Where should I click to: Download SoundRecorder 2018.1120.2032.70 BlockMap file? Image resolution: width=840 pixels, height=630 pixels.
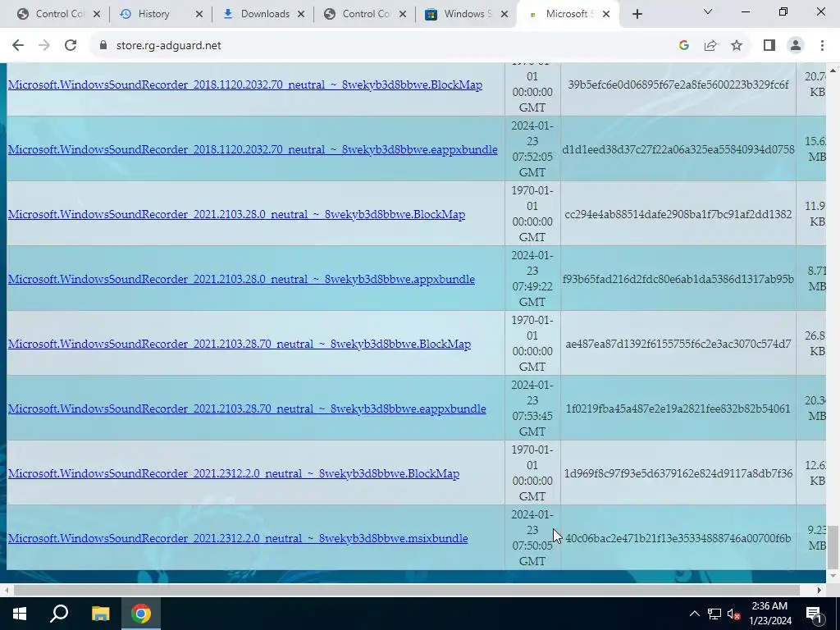click(x=244, y=84)
